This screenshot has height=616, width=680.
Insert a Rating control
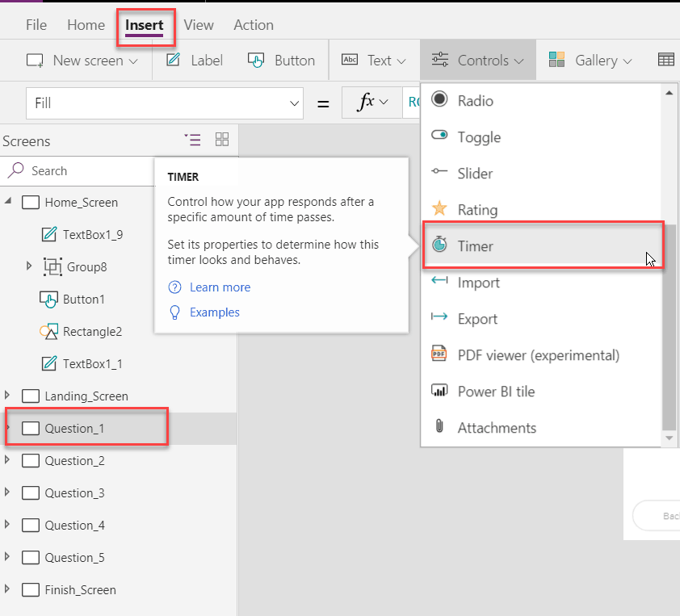541,210
